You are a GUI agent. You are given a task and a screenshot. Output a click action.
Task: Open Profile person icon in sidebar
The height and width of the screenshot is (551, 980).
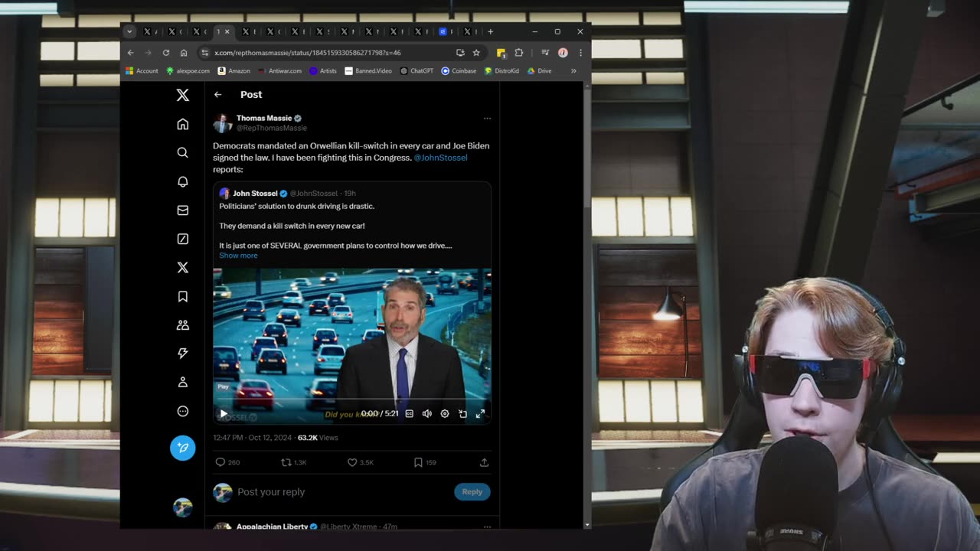182,382
